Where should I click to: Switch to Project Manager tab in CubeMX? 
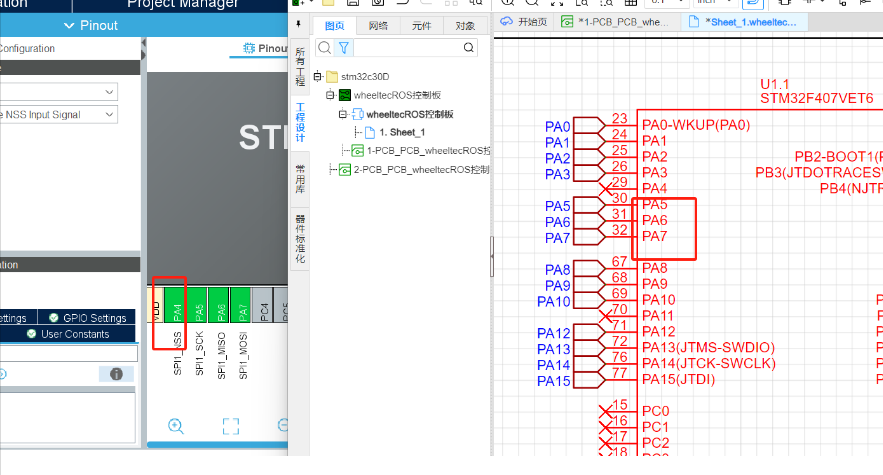182,3
